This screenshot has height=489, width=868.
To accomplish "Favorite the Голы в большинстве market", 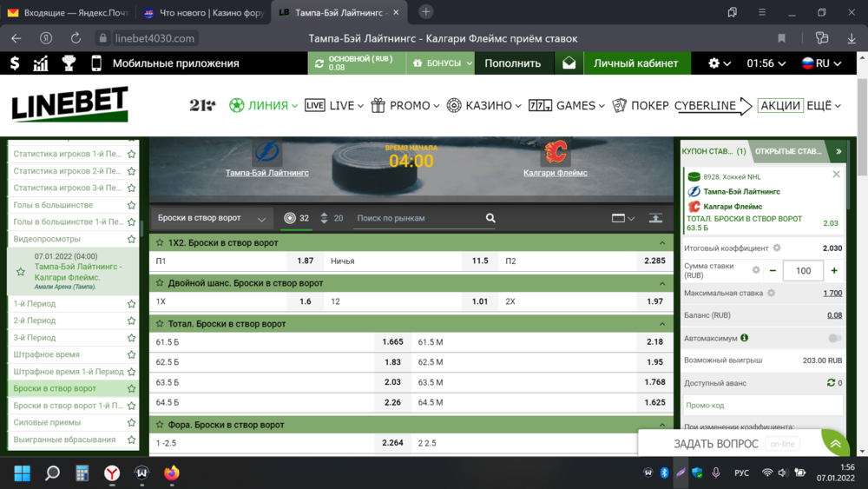I will point(131,205).
